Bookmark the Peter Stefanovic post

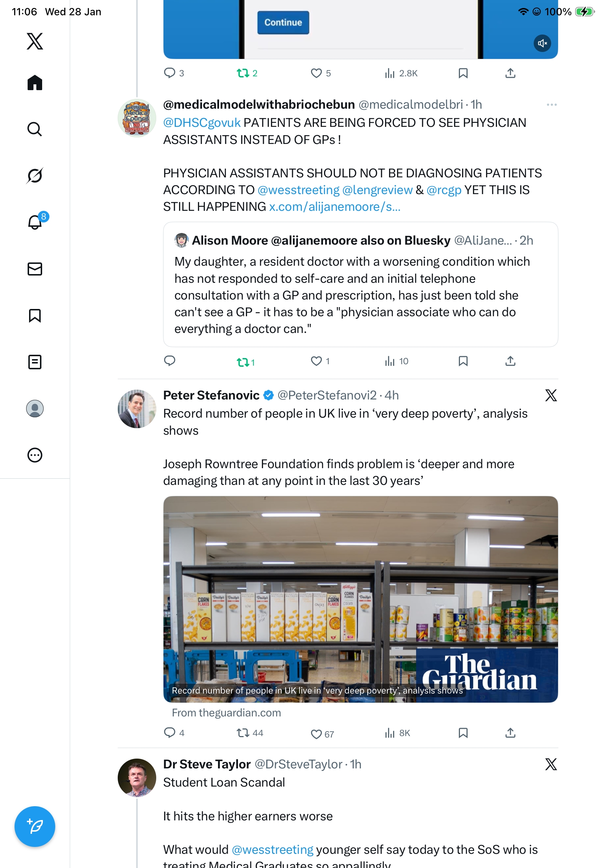pyautogui.click(x=463, y=733)
